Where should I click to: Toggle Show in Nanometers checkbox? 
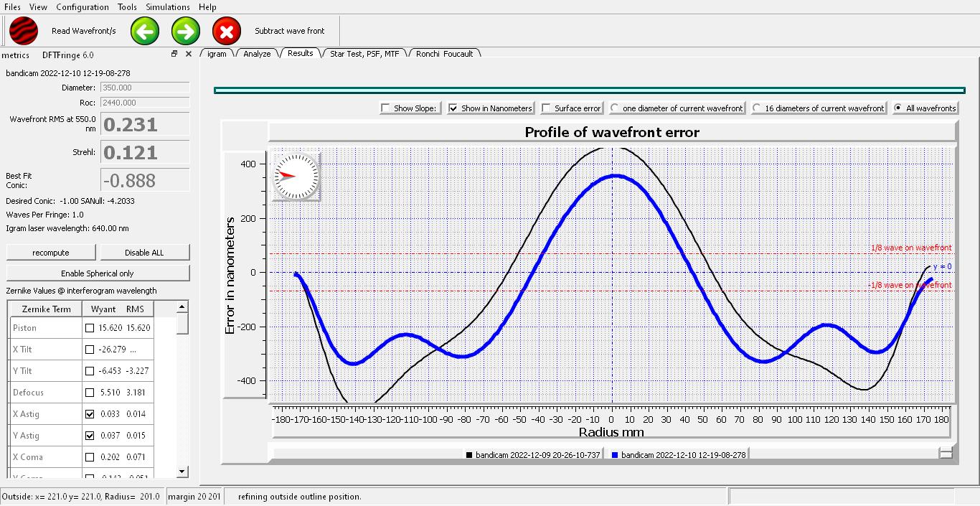pos(453,108)
